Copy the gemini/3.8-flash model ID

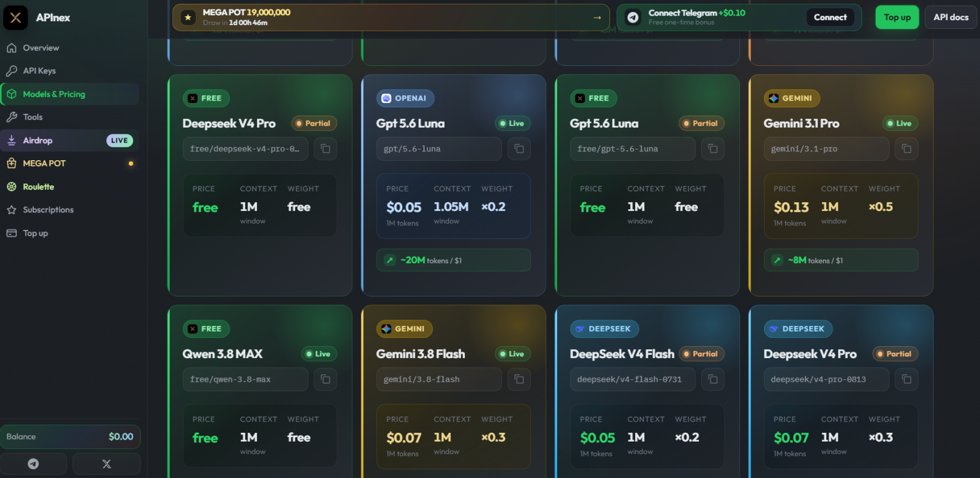[519, 379]
